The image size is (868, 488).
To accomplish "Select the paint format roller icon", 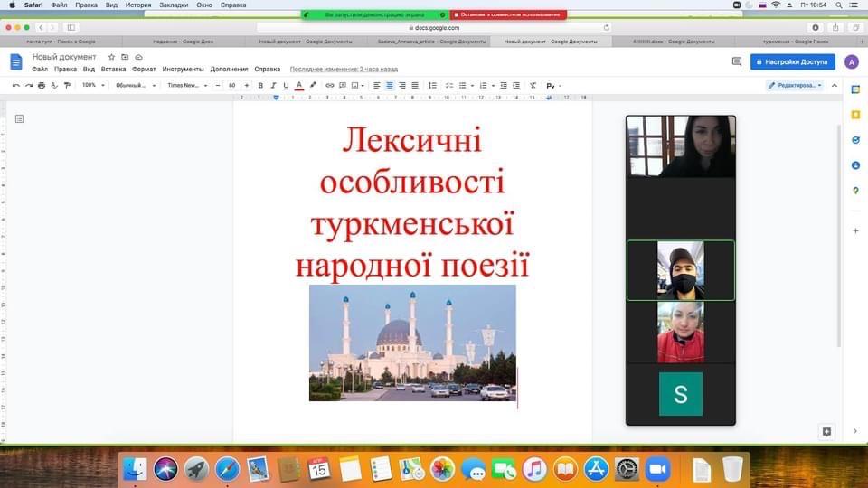I will [x=67, y=85].
